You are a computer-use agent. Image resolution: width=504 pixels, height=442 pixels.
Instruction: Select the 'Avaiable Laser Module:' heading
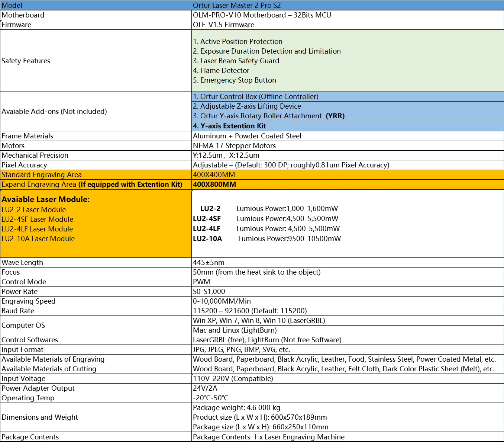(x=45, y=199)
